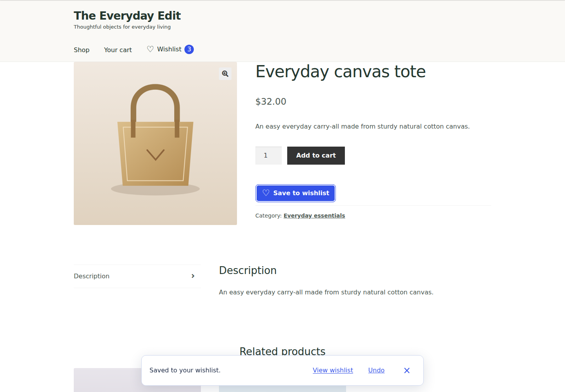Dismiss the saved-to-wishlist notification
Screen dimensions: 565x392
coord(407,370)
